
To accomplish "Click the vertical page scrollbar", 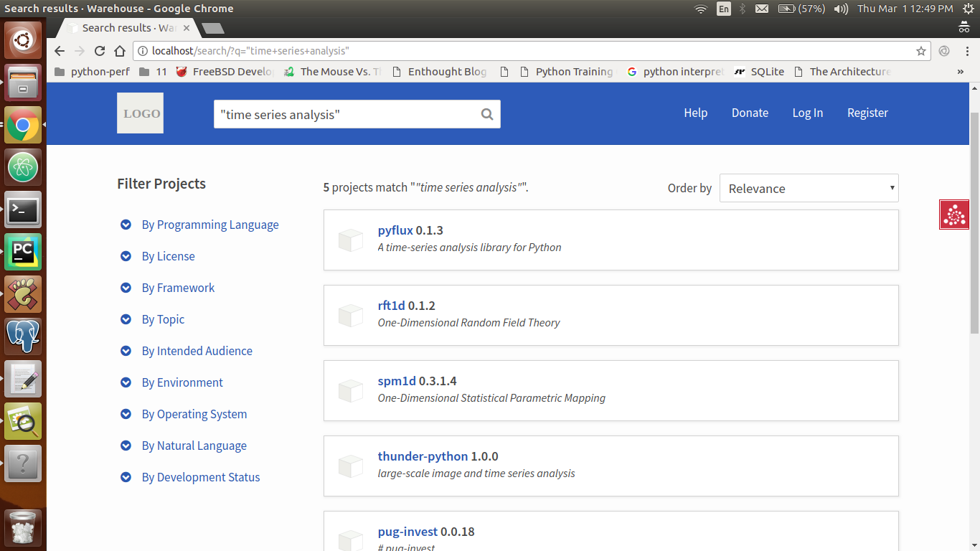I will 974,222.
